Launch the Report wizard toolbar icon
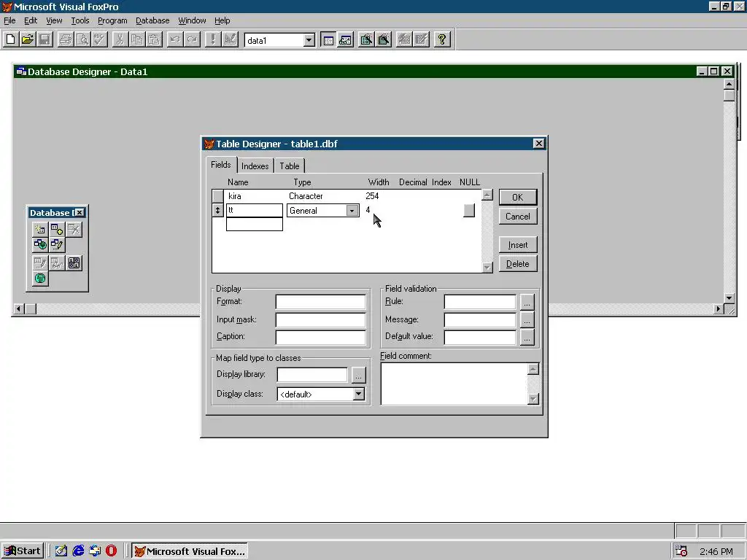The width and height of the screenshot is (747, 560). click(383, 39)
